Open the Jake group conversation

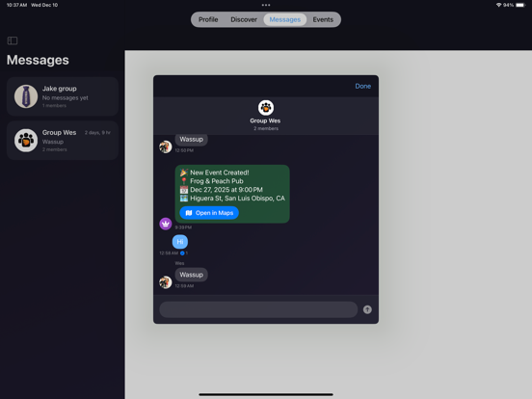(63, 96)
